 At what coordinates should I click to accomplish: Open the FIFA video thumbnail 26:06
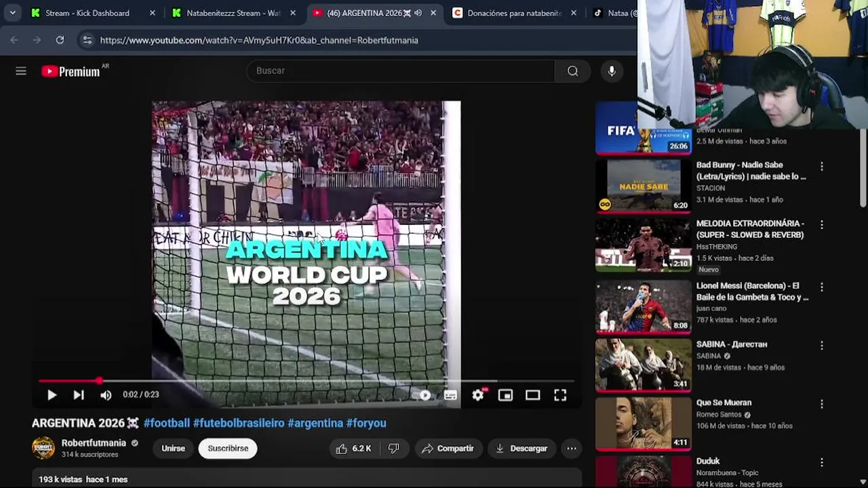point(643,127)
